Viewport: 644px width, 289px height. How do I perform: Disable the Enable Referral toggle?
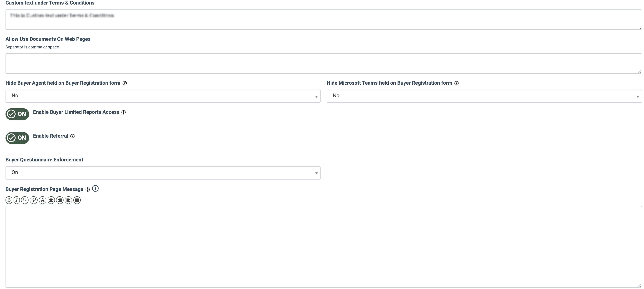(x=17, y=138)
